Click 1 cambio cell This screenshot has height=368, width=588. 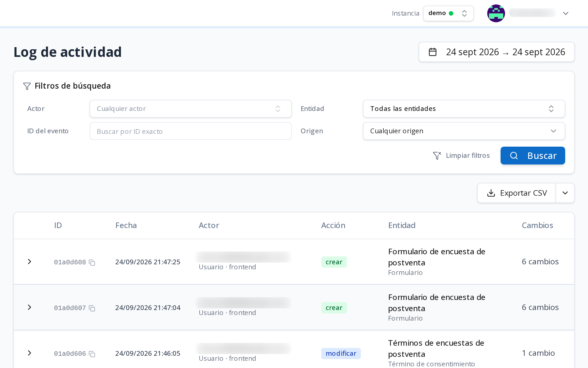(538, 353)
